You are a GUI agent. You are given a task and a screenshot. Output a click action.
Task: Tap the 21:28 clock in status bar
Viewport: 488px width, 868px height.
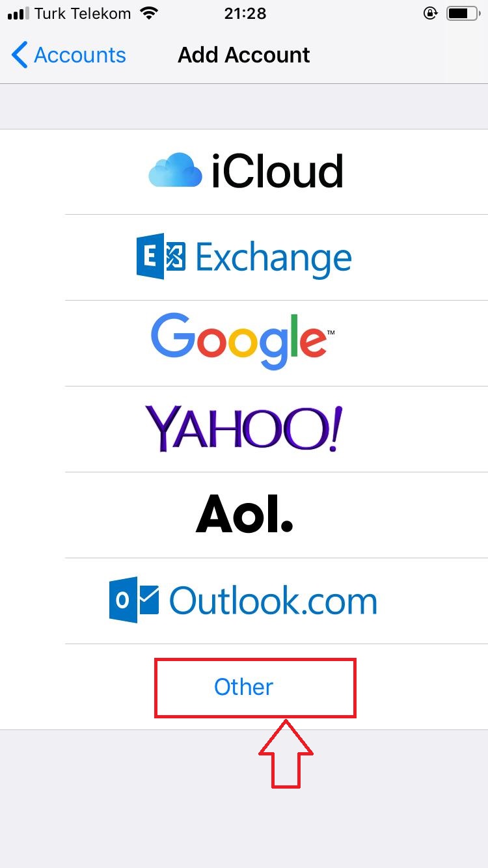click(244, 13)
